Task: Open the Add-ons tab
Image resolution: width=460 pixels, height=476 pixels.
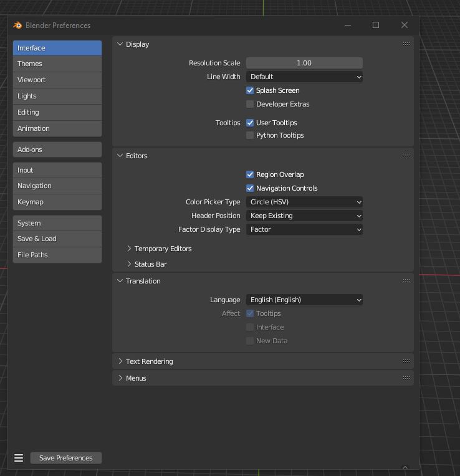Action: tap(57, 150)
